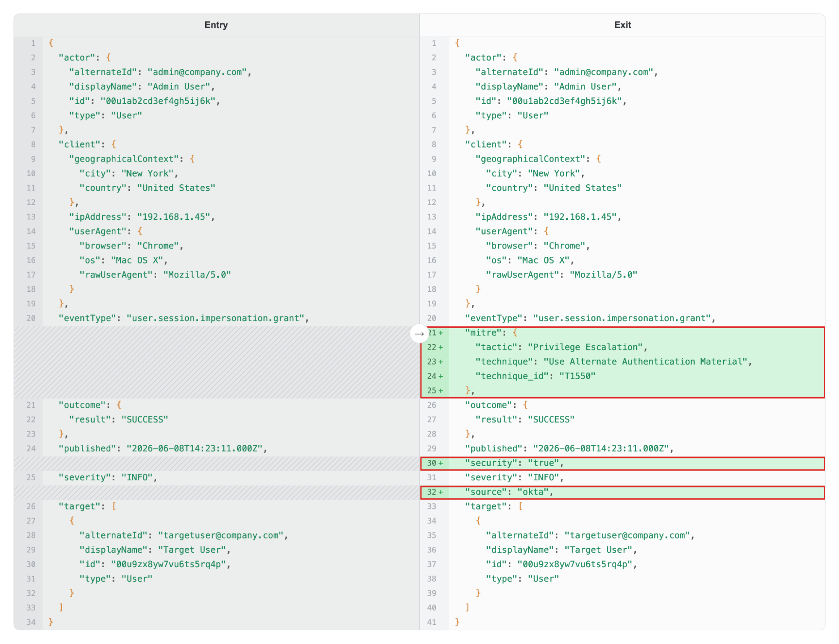839x644 pixels.
Task: Click "id": "00u1ab2cd3ef4gh5ij6k" in Exit pane
Action: [551, 101]
